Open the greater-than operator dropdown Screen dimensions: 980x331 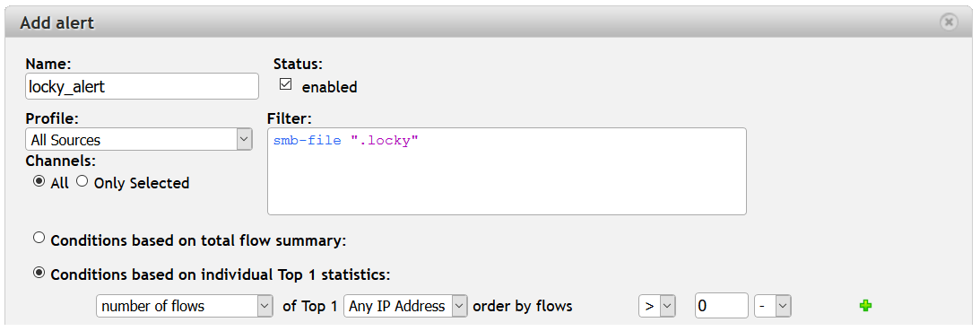click(657, 306)
